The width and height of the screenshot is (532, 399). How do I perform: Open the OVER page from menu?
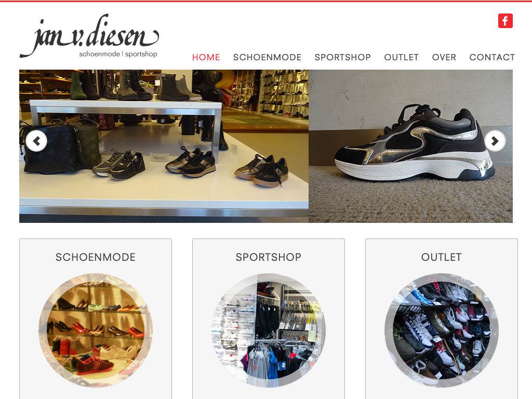[444, 57]
